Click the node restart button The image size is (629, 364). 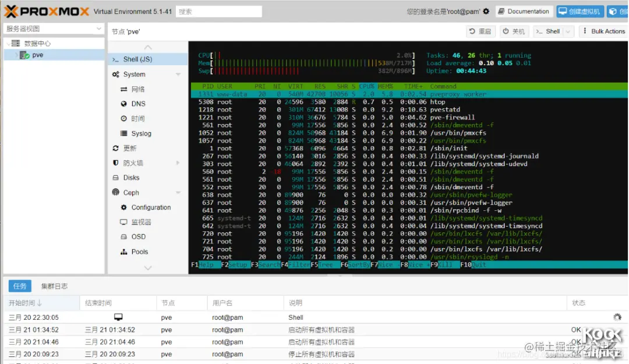(x=480, y=31)
